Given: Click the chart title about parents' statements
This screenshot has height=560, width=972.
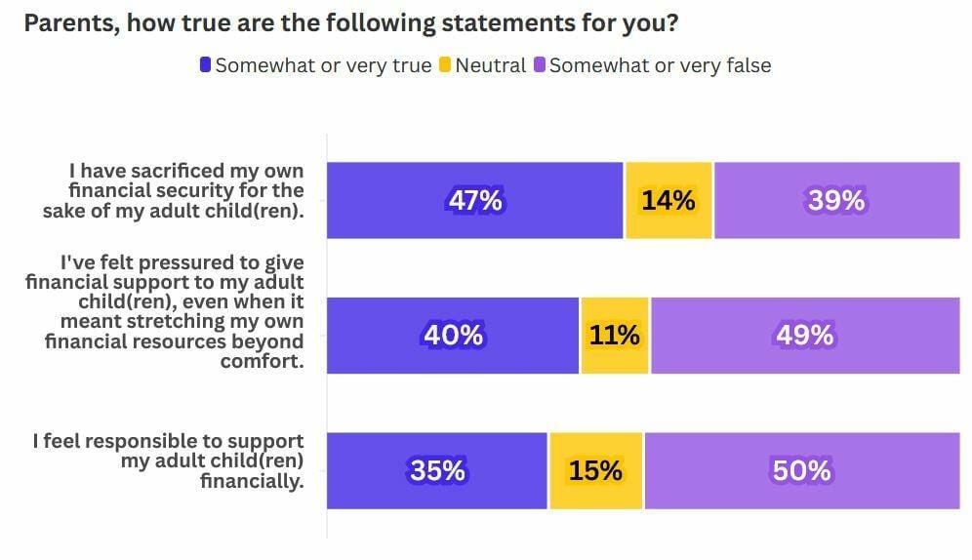Looking at the screenshot, I should [351, 23].
